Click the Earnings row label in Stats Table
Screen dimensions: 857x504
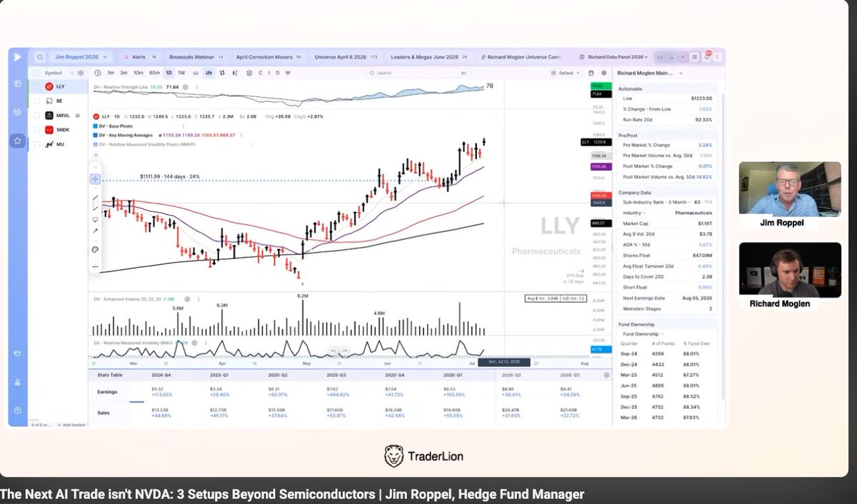coord(107,392)
